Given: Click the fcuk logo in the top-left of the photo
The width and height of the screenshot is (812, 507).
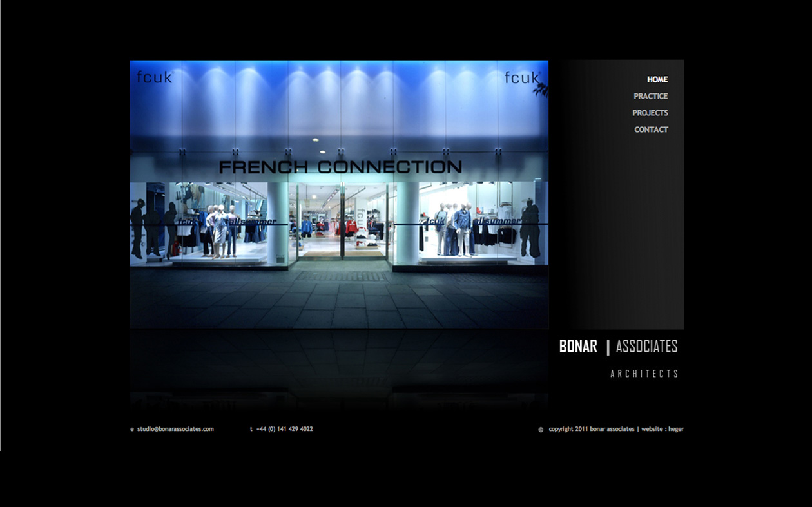Looking at the screenshot, I should coord(155,77).
